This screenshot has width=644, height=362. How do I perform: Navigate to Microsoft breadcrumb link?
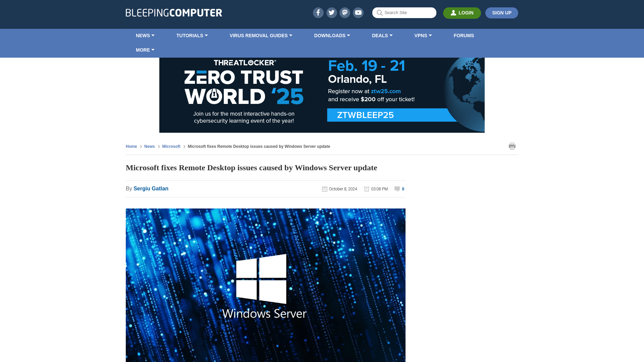pyautogui.click(x=171, y=146)
